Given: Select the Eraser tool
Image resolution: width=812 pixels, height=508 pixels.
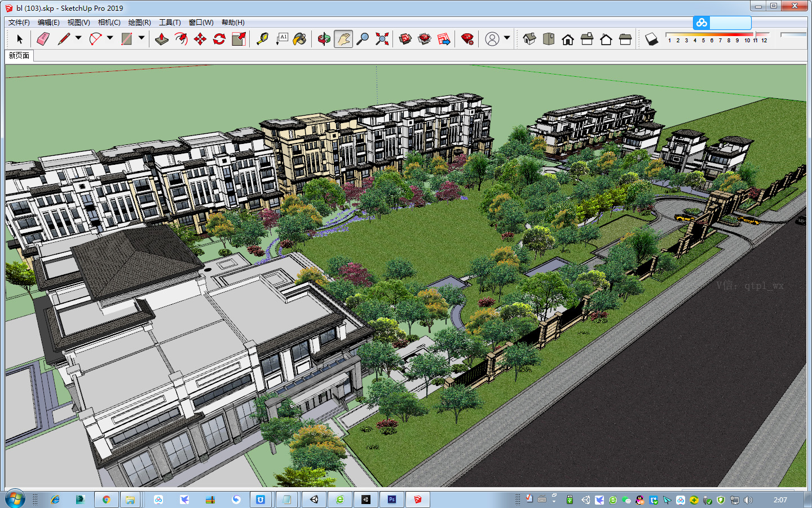Looking at the screenshot, I should coord(43,39).
